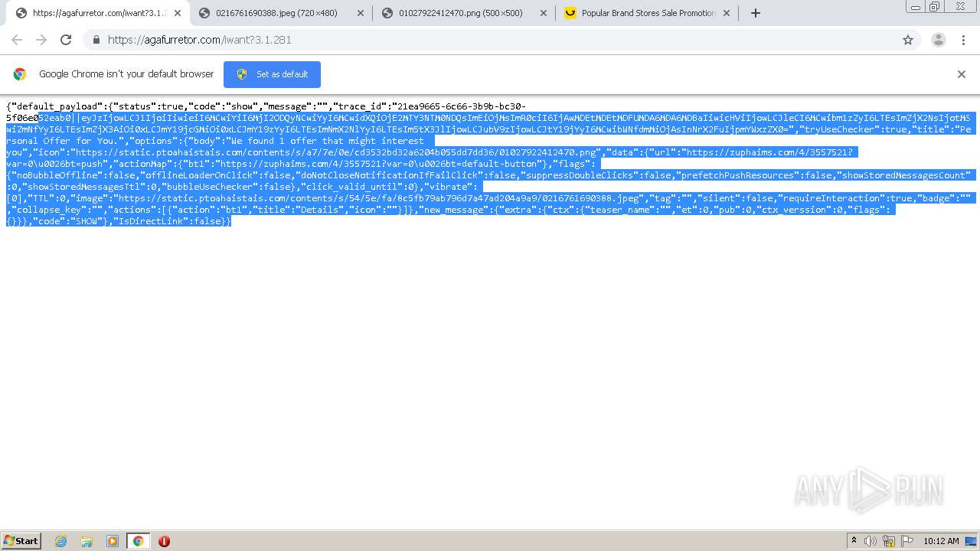Go forward using the forward arrow
Viewport: 980px width, 551px height.
(41, 40)
